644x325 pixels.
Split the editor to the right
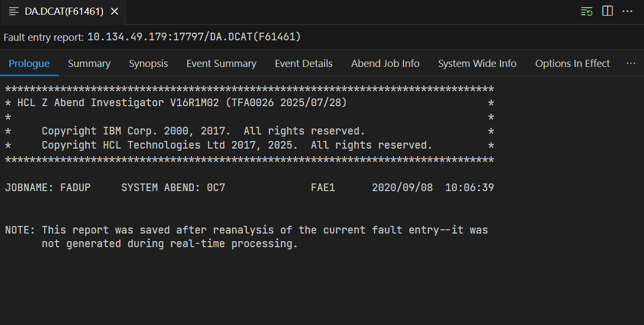(608, 11)
